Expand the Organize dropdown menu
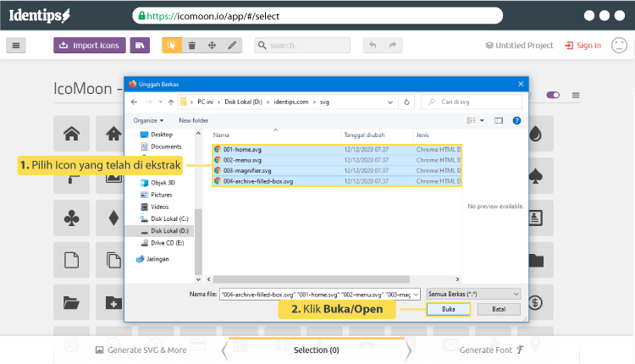635x364 pixels. pos(149,120)
